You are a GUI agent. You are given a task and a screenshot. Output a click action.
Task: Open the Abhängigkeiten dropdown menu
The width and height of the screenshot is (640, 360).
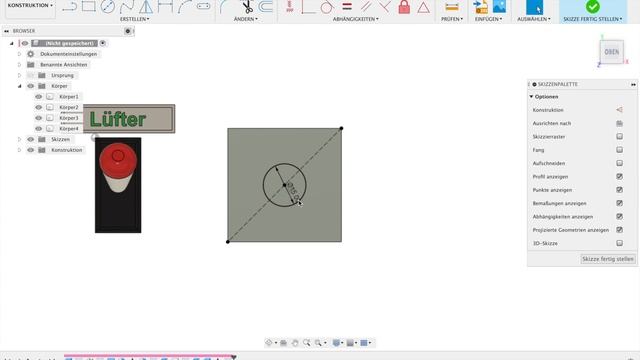coord(356,19)
